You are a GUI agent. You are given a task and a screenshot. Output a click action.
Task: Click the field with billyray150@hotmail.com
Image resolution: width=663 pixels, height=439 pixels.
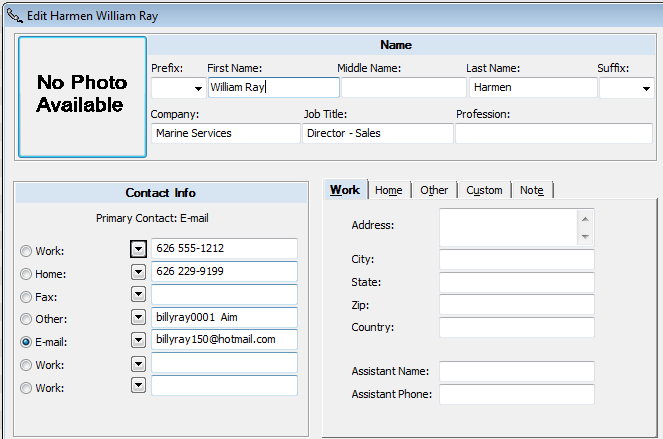tap(225, 340)
